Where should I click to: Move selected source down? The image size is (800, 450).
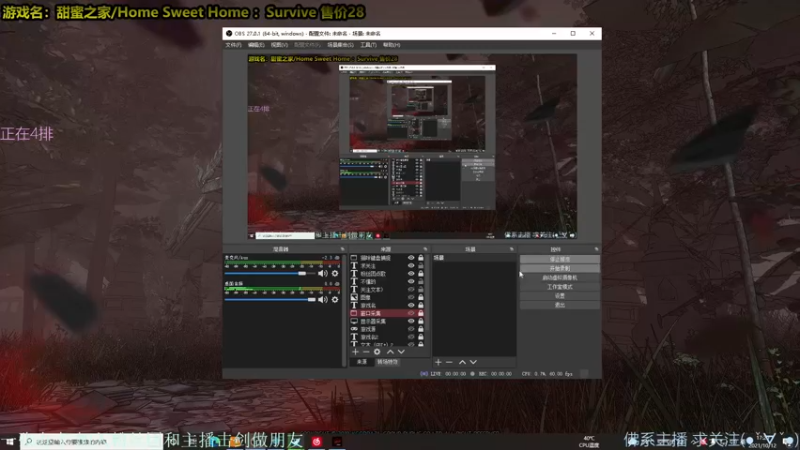coord(402,352)
